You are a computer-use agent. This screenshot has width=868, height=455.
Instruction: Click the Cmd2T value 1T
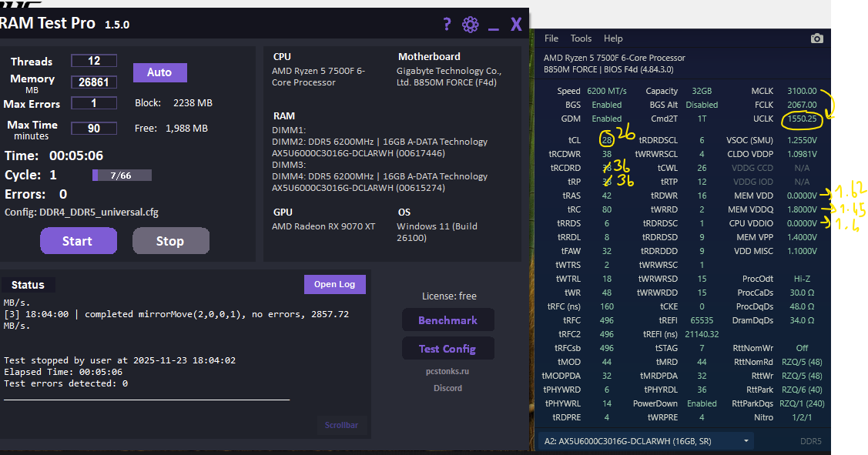click(702, 119)
